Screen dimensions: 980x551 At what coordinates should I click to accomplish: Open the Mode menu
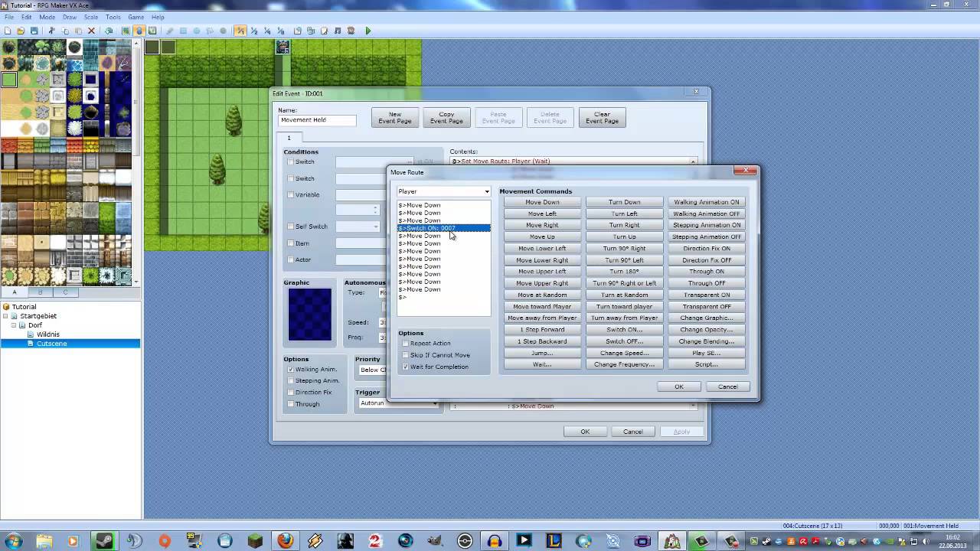[47, 17]
